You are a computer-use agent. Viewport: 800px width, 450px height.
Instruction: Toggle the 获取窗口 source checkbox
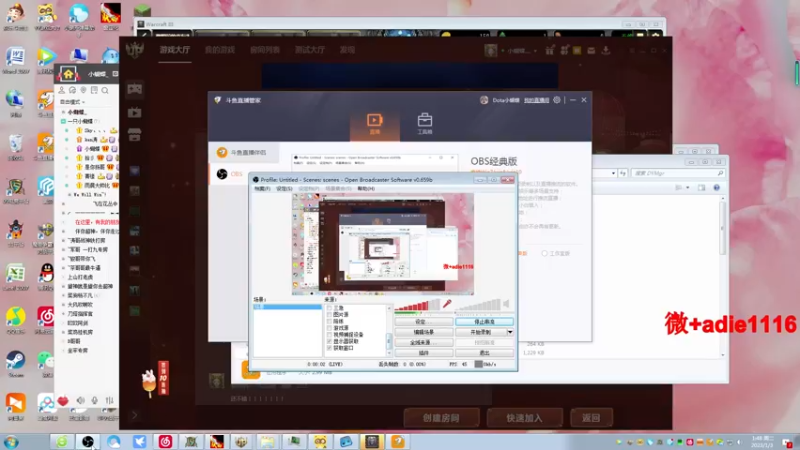[330, 347]
